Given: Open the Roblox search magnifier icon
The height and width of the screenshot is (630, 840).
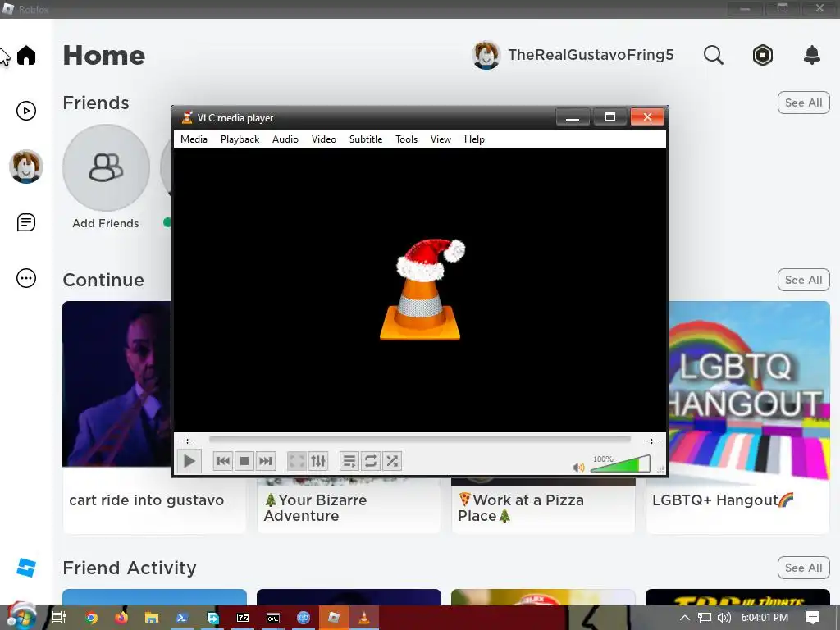Looking at the screenshot, I should (x=713, y=55).
